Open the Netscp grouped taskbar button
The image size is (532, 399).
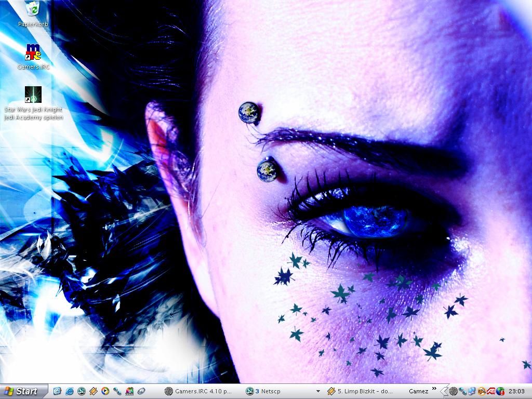coord(275,391)
